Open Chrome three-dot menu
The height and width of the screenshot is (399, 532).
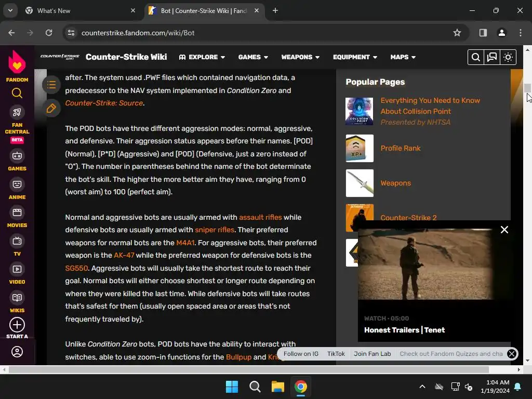pos(520,33)
